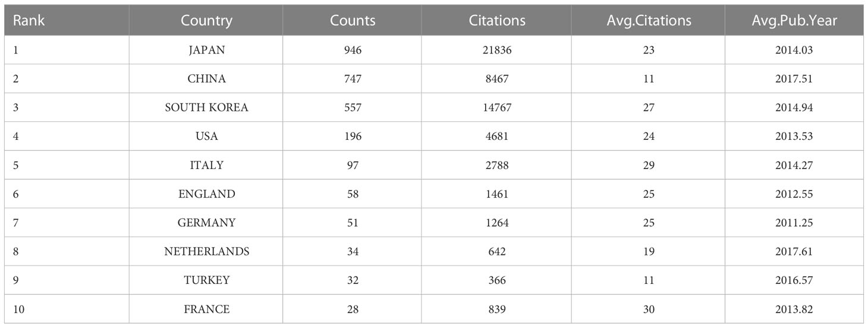Select France's average citations value 30
The image size is (868, 328).
click(649, 309)
